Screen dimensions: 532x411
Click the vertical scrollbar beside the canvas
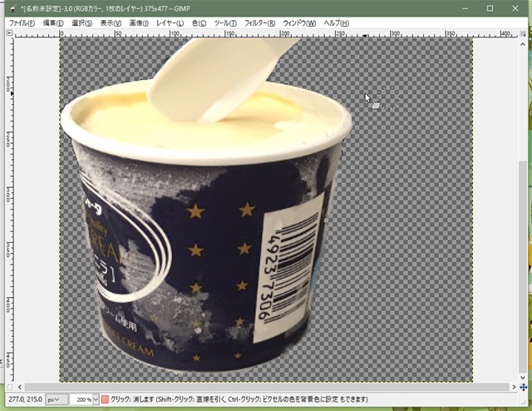(522, 208)
